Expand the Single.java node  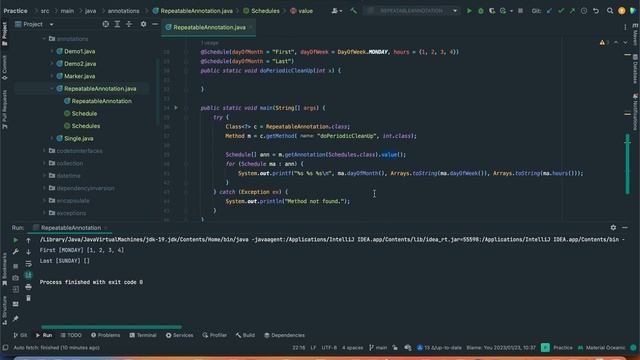click(x=52, y=138)
